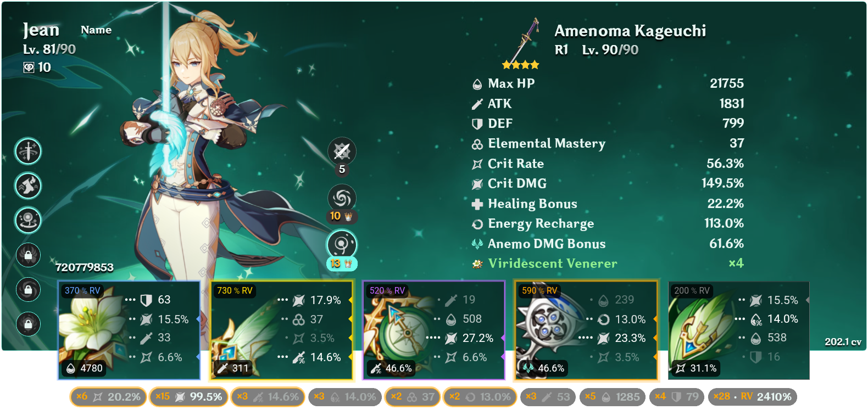
Task: Open the flower artifact card 370% RV
Action: [x=129, y=330]
